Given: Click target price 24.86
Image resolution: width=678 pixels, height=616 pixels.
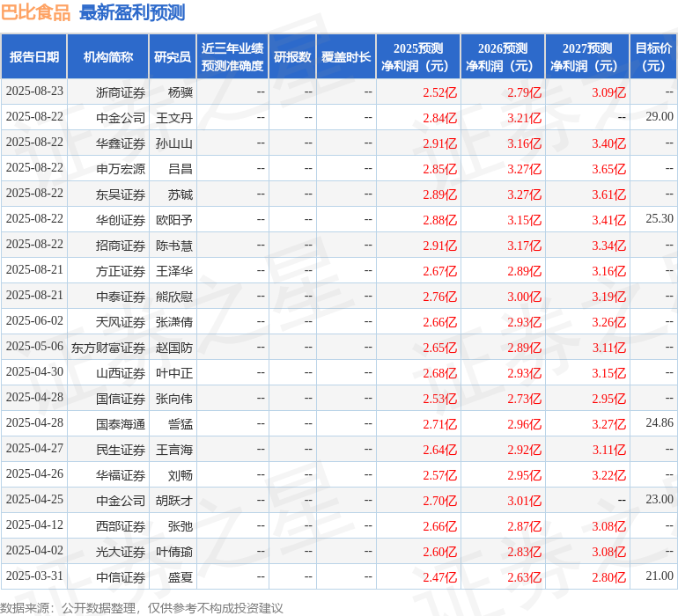Looking at the screenshot, I should (x=660, y=422).
